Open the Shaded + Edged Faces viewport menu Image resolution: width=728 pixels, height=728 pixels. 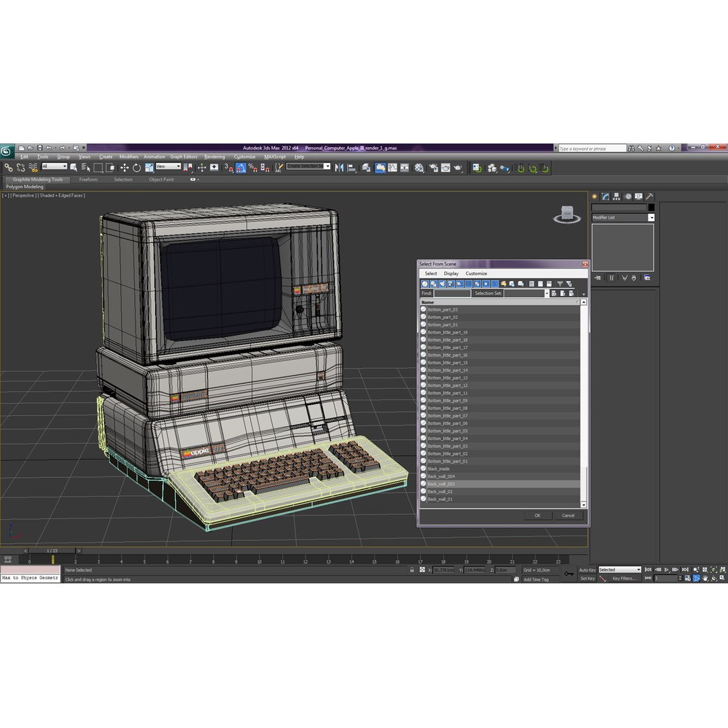point(62,196)
